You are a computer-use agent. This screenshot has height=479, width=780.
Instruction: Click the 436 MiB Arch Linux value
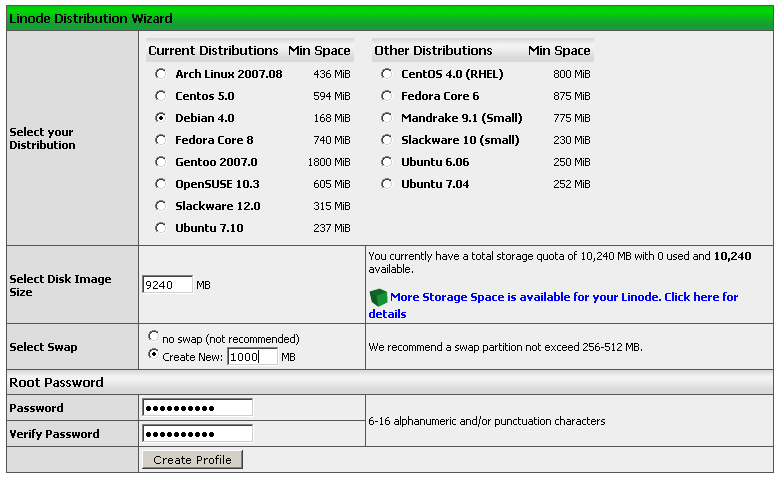click(332, 74)
